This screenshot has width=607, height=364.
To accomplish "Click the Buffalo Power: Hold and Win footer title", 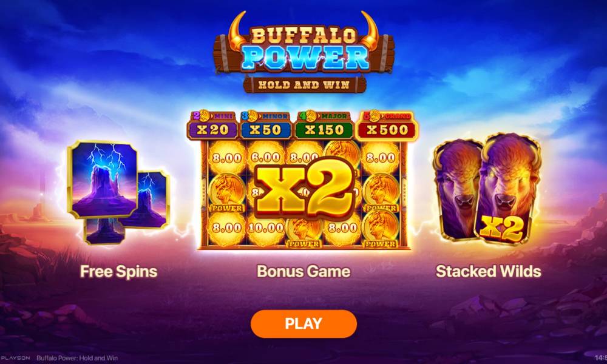I will click(77, 358).
